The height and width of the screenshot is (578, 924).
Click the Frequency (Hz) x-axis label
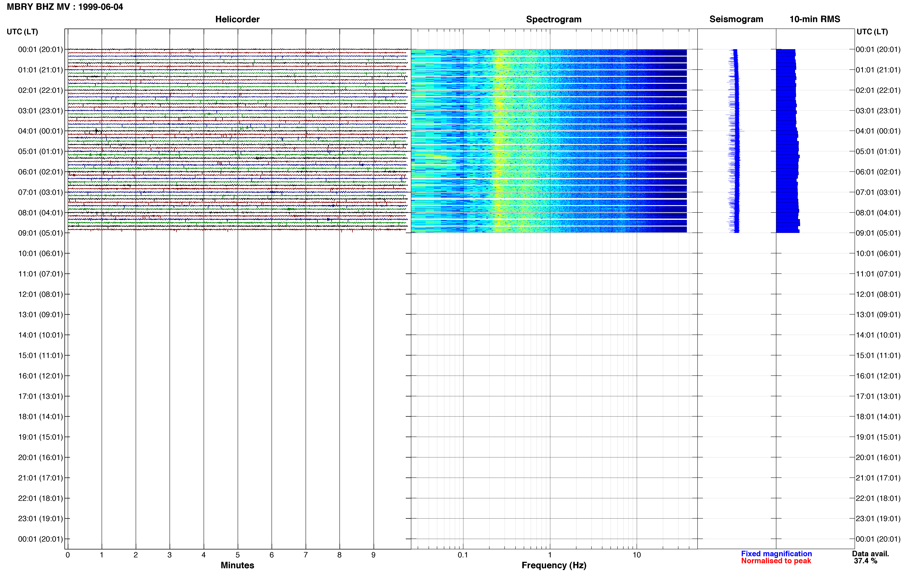tap(554, 565)
